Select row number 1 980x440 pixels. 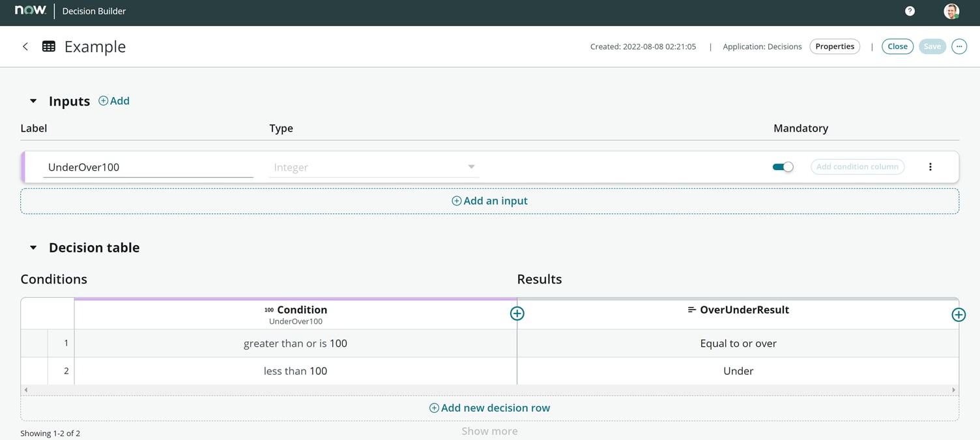(61, 343)
